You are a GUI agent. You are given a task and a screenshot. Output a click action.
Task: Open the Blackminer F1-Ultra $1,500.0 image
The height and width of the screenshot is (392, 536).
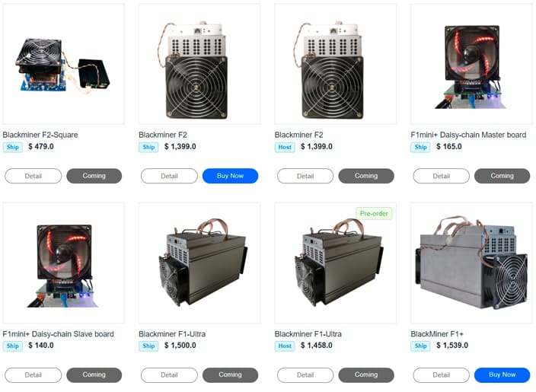pyautogui.click(x=199, y=263)
